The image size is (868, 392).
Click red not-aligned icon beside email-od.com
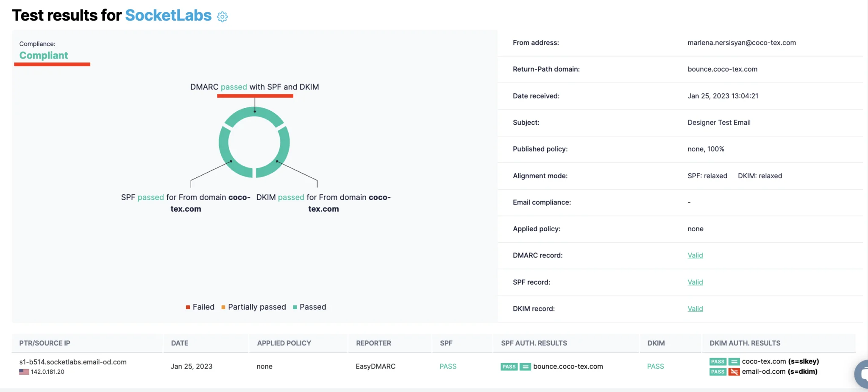[734, 372]
